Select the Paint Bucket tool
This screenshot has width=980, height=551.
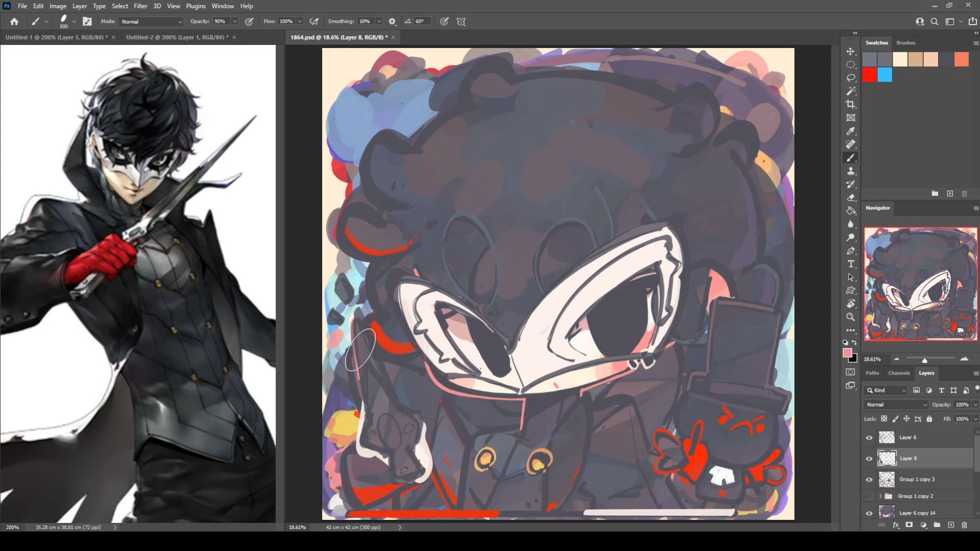[850, 211]
